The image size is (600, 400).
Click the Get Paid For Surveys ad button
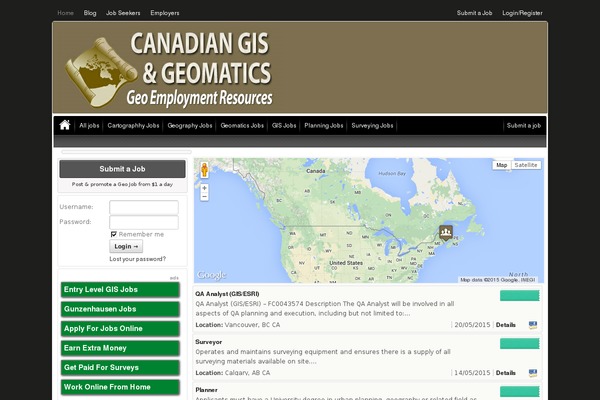pyautogui.click(x=120, y=368)
